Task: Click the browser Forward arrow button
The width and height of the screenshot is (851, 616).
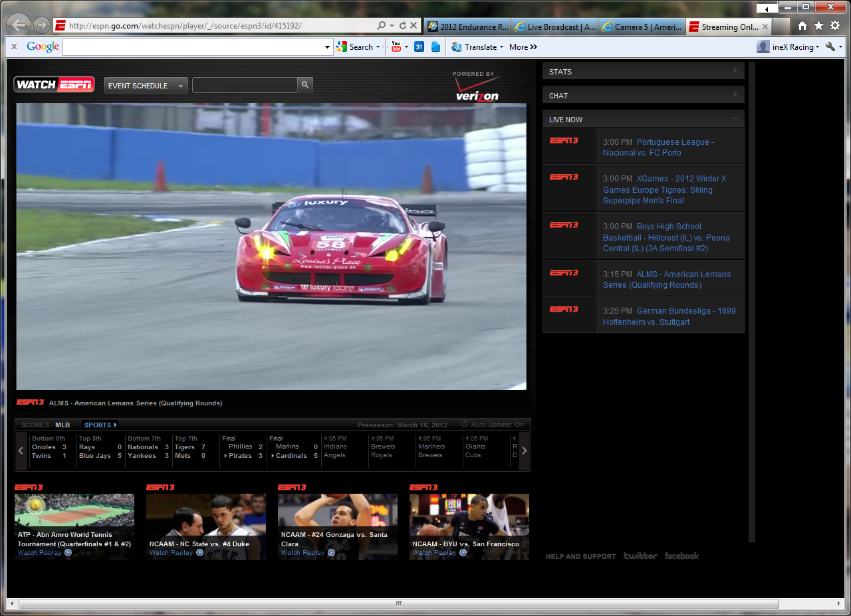Action: pos(41,26)
